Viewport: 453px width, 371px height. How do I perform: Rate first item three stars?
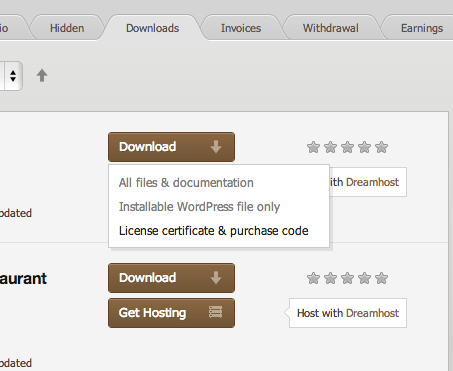(347, 147)
